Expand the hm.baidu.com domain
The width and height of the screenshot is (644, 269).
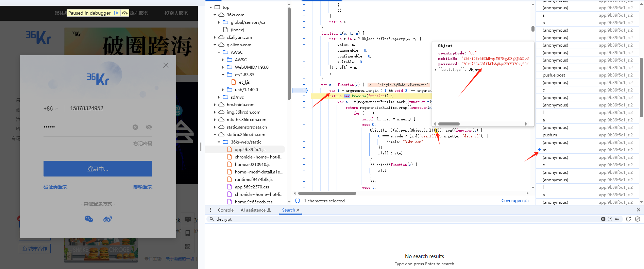[x=215, y=104]
